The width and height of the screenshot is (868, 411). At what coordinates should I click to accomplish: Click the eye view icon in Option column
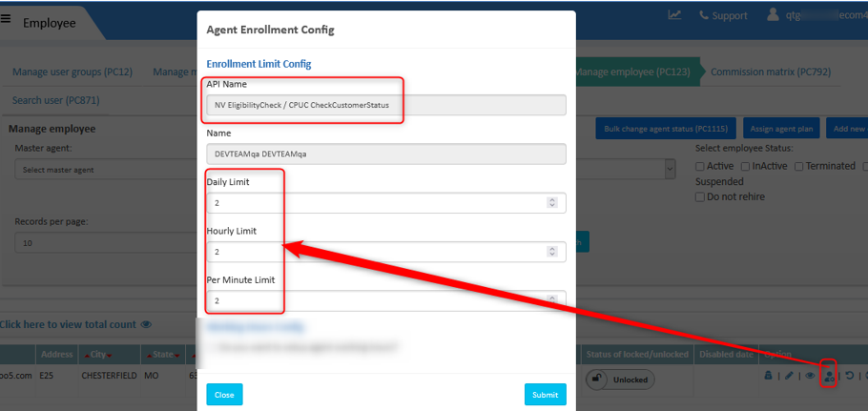(810, 376)
